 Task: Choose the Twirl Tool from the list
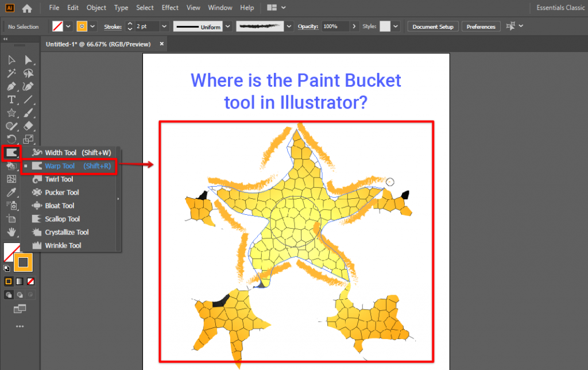point(59,179)
